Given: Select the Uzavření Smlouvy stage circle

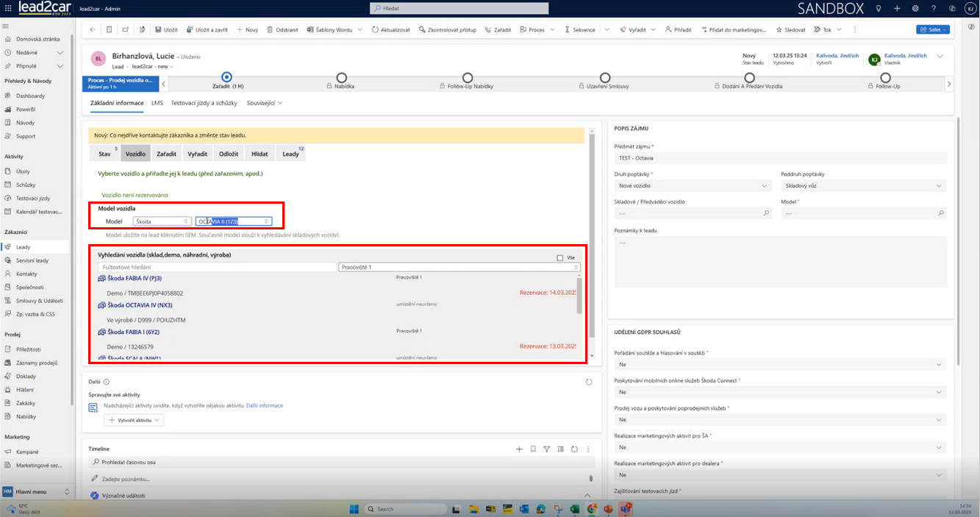Looking at the screenshot, I should tap(604, 77).
